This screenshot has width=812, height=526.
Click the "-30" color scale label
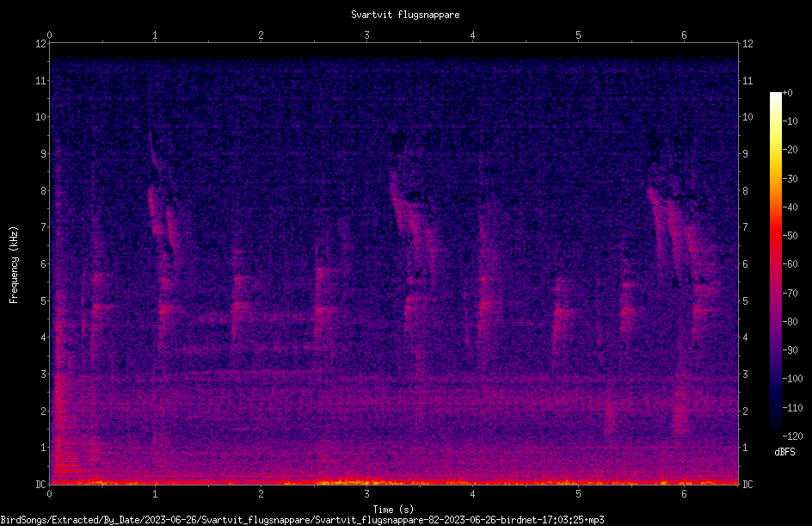click(790, 179)
